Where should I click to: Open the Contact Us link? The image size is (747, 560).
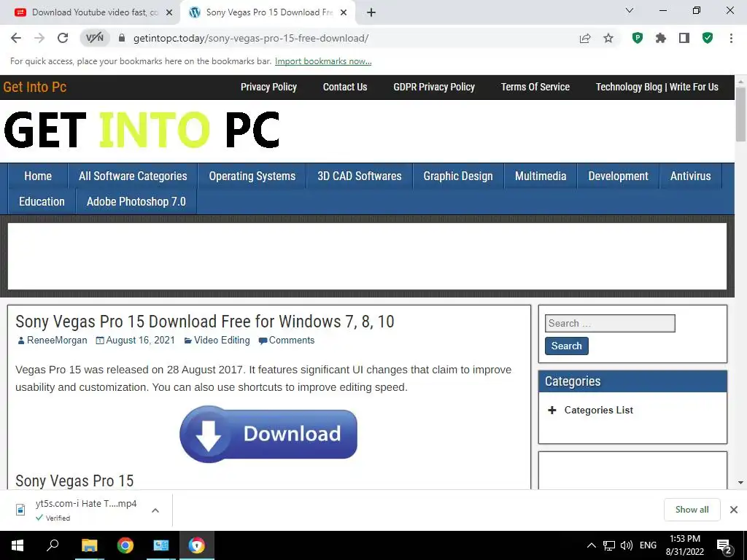pyautogui.click(x=345, y=87)
